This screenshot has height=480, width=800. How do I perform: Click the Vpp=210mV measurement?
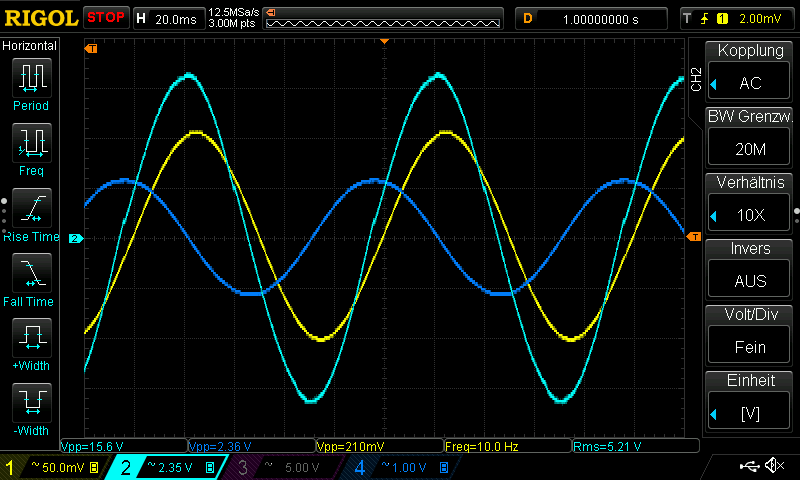click(351, 447)
